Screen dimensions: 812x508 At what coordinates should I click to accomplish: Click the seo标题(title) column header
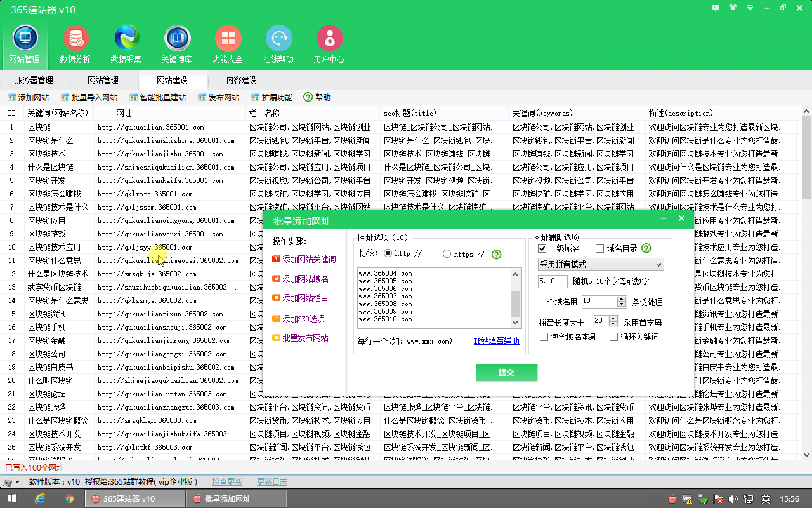(445, 113)
